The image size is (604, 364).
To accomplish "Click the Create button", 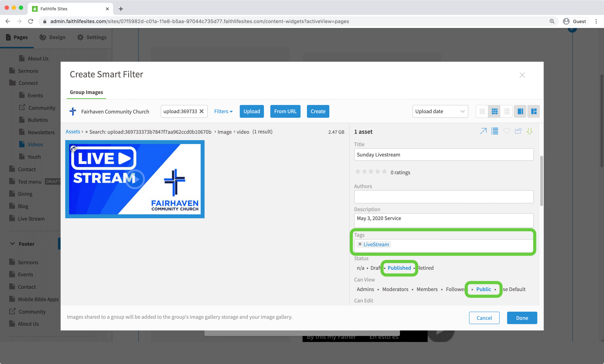I will (x=318, y=111).
